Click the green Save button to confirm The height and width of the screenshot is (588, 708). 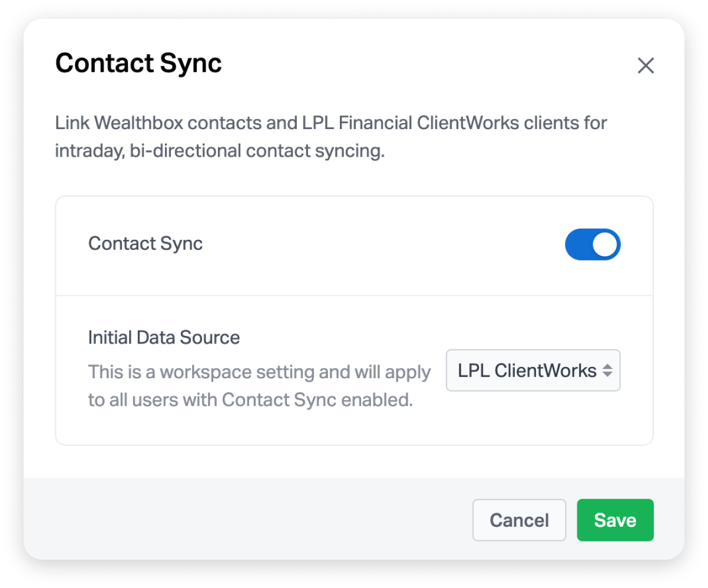[x=615, y=520]
